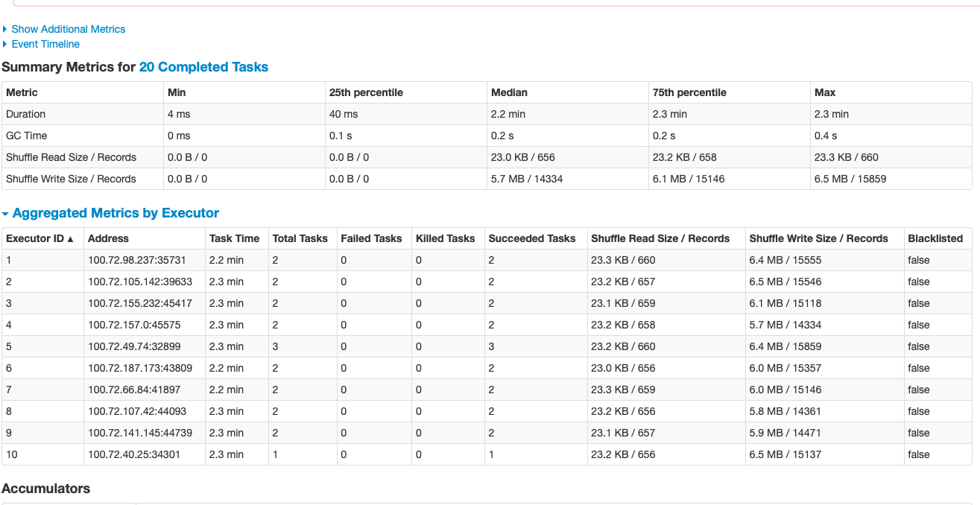Click the Summary Metrics heading text

pyautogui.click(x=69, y=67)
